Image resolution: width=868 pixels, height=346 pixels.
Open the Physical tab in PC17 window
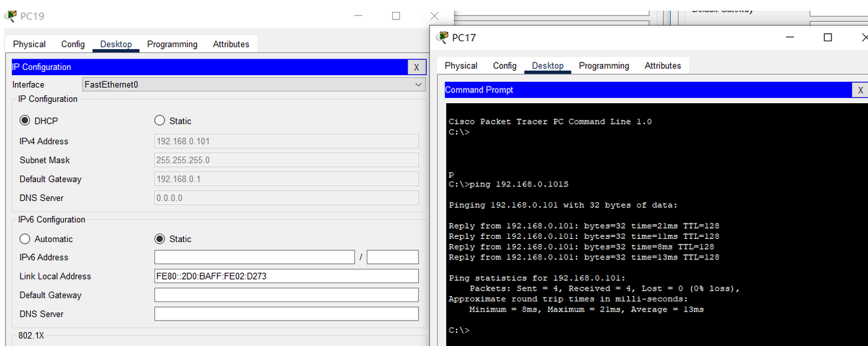click(461, 65)
